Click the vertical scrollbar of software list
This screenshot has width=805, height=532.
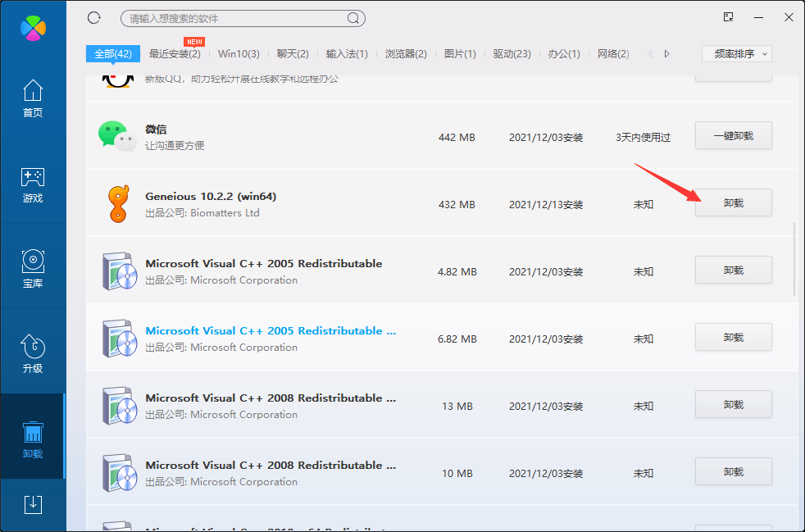coord(793,259)
